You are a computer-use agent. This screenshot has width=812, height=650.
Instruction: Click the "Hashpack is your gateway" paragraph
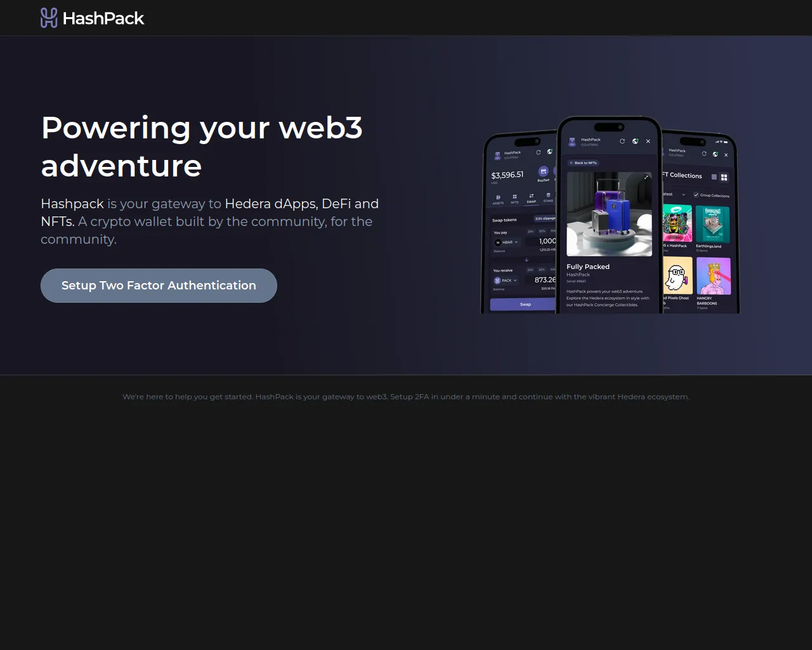[x=210, y=222]
